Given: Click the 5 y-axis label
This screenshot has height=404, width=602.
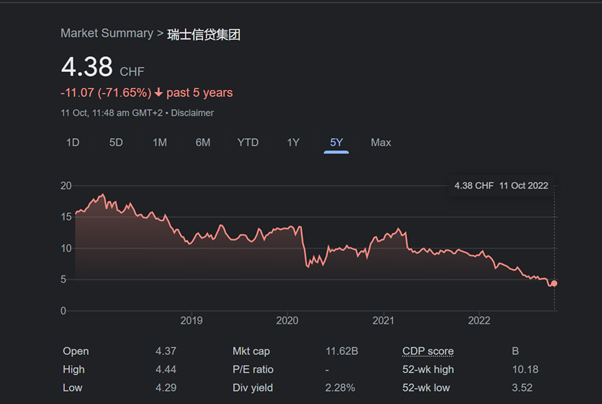Looking at the screenshot, I should tap(63, 280).
